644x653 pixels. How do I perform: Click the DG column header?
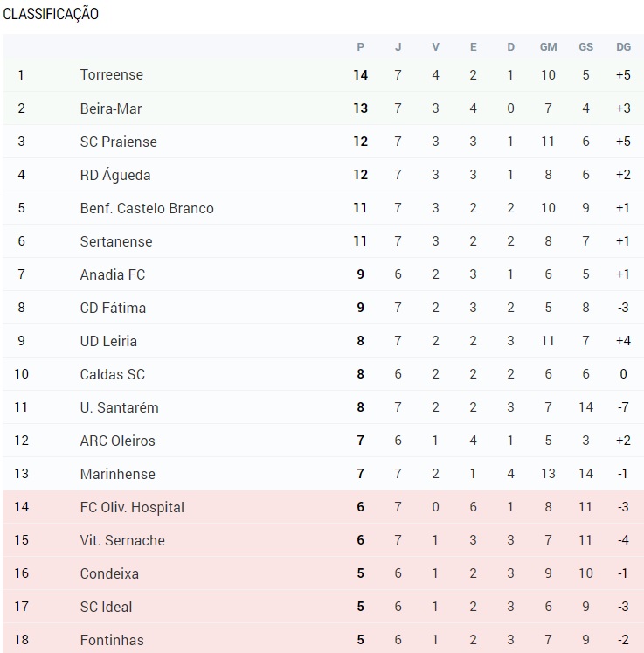tap(623, 47)
